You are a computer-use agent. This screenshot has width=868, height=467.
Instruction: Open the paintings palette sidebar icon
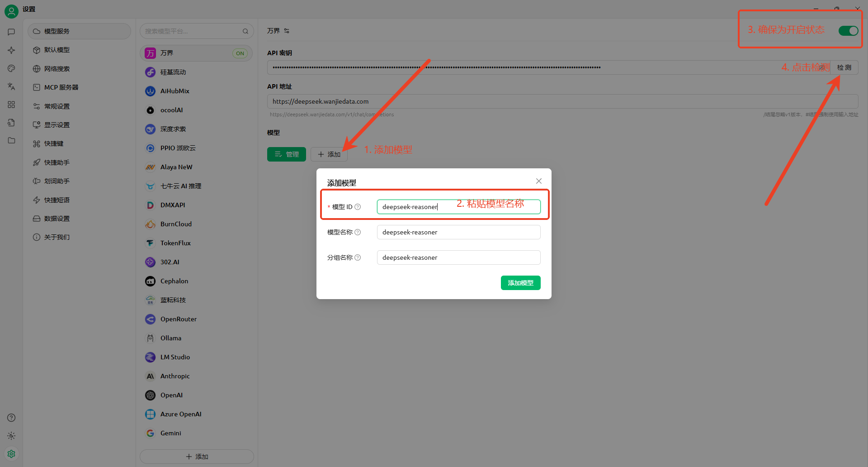[11, 68]
